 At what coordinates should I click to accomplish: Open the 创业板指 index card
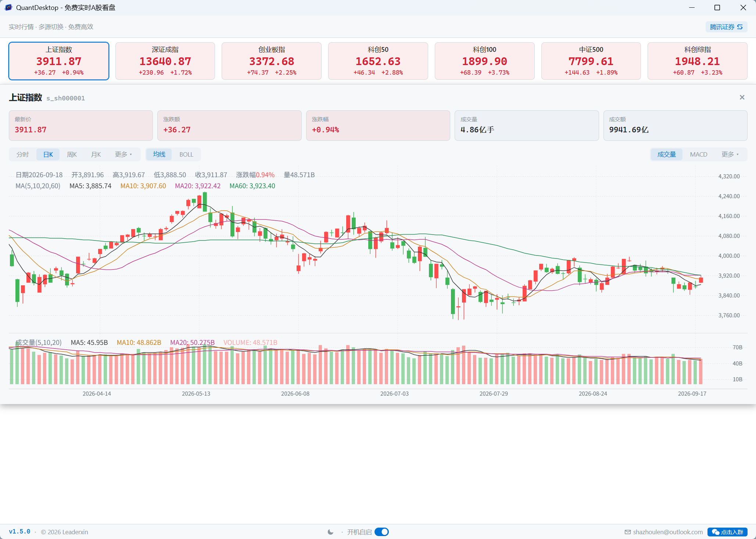point(272,61)
